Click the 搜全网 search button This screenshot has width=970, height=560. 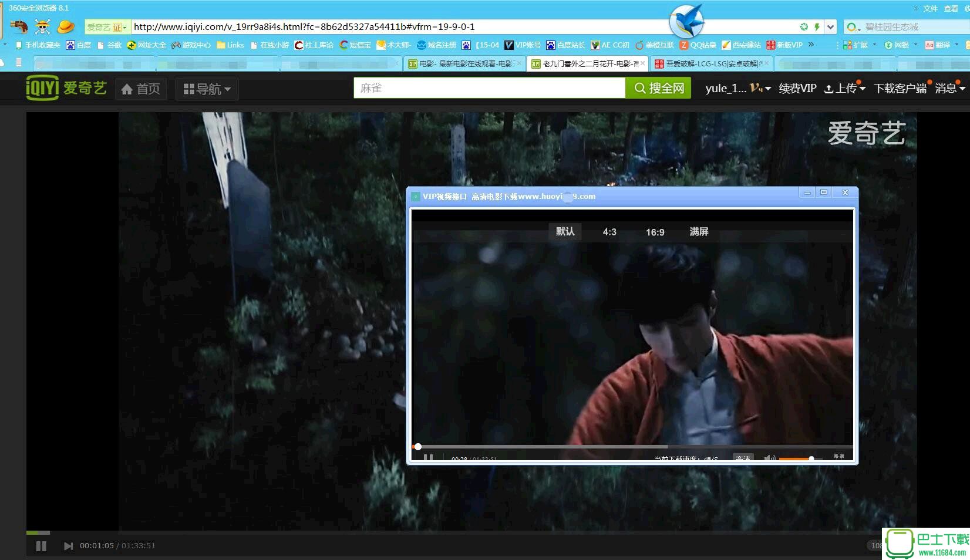pos(658,88)
